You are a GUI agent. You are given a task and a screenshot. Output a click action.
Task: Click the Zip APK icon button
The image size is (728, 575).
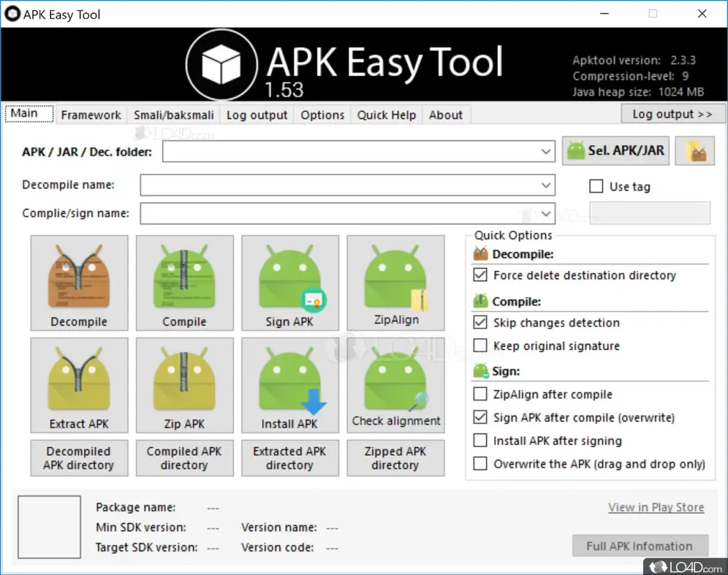[185, 385]
